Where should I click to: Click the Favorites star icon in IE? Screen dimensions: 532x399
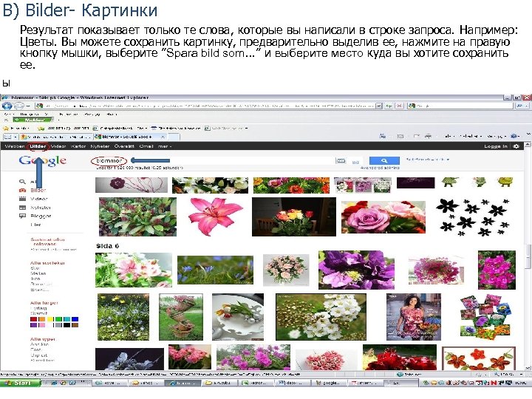pos(5,129)
